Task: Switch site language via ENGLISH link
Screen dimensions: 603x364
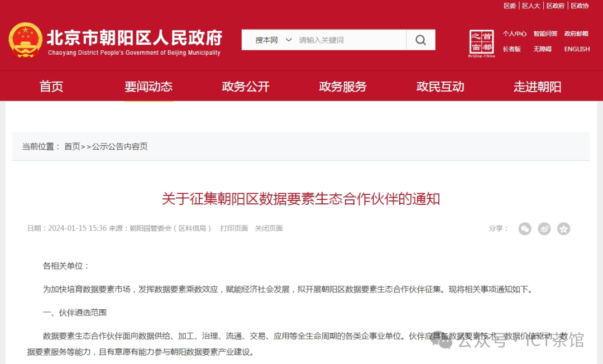Action: (x=577, y=49)
